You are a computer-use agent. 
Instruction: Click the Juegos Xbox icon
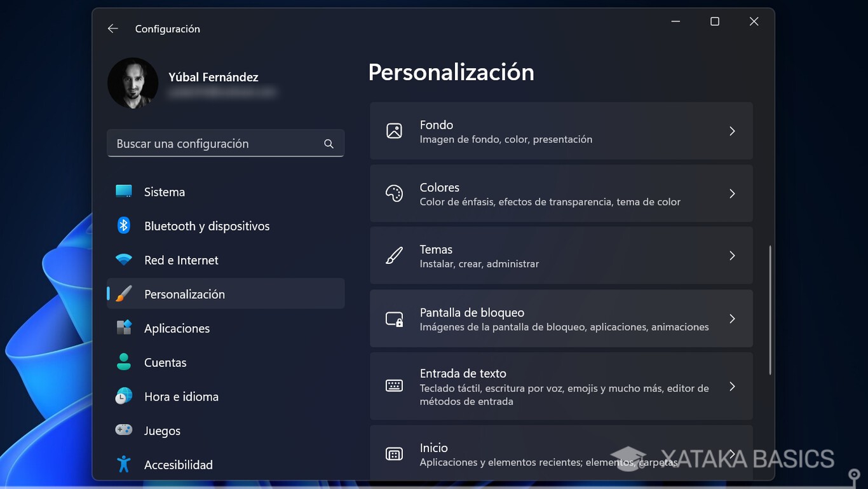123,430
